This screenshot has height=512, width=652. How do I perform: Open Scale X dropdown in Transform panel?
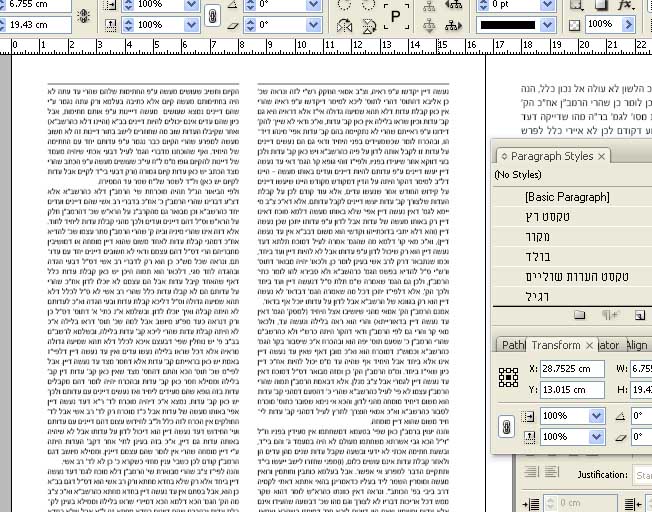[x=596, y=416]
